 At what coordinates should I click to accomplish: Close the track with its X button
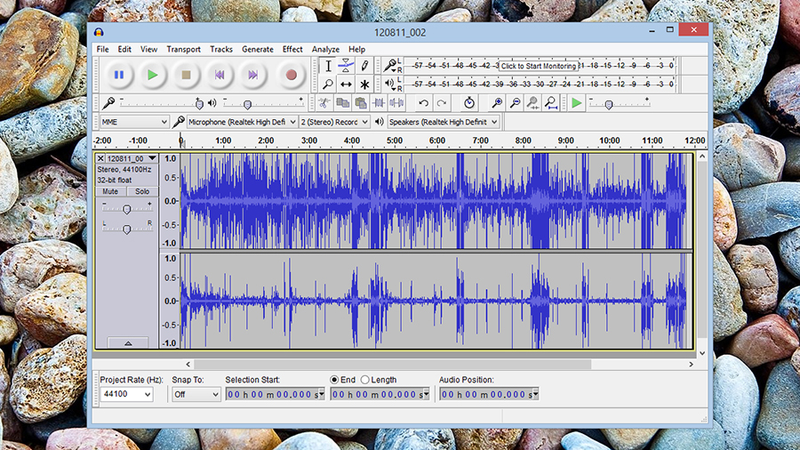coord(101,159)
